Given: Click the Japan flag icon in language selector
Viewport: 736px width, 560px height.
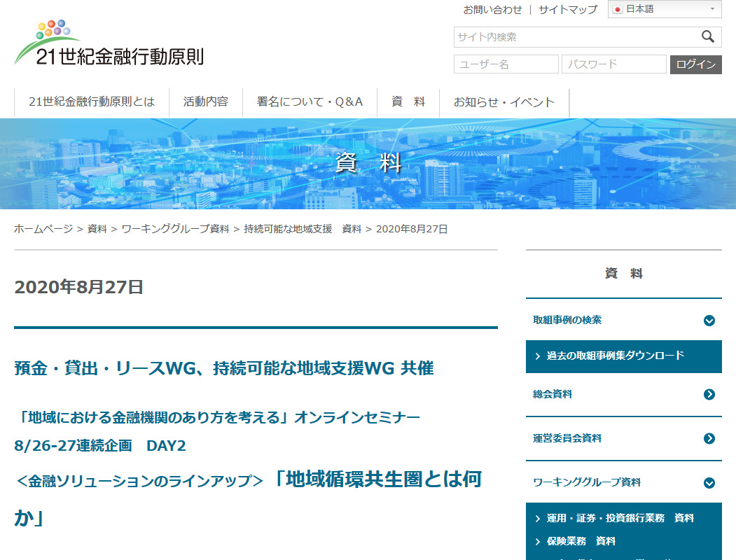Looking at the screenshot, I should [618, 9].
